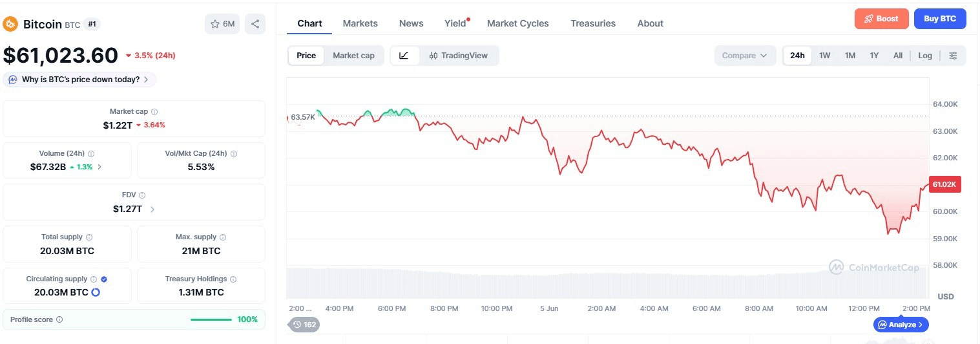
Task: Click the 1.31M BTC treasury holdings value
Action: pos(201,292)
